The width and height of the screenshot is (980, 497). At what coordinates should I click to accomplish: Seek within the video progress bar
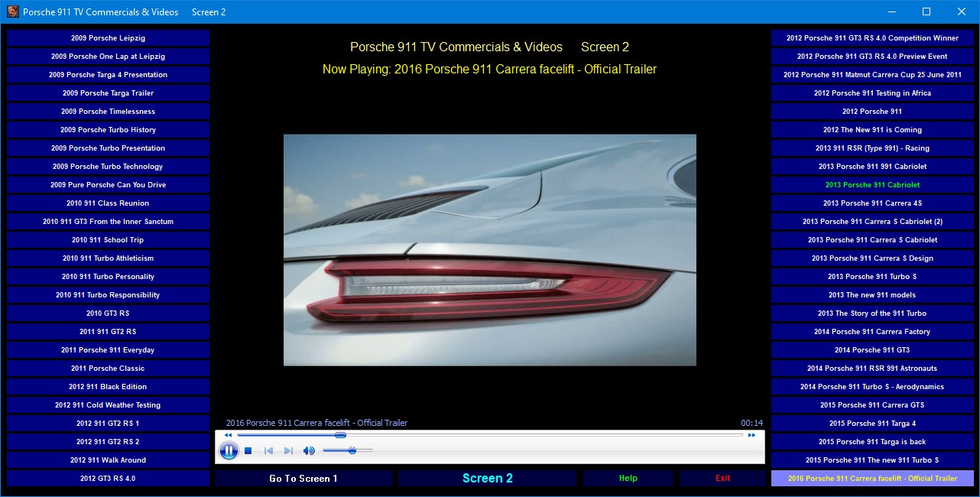click(490, 435)
